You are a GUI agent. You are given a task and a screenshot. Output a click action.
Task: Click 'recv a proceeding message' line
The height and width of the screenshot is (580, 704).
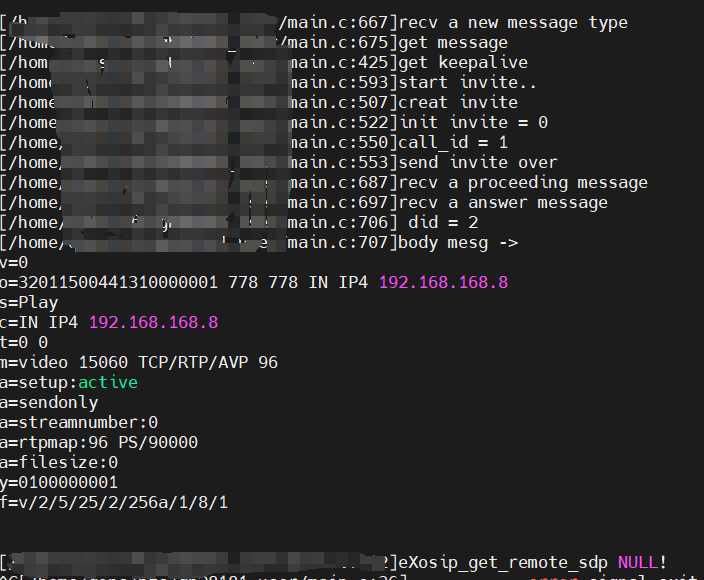[523, 183]
